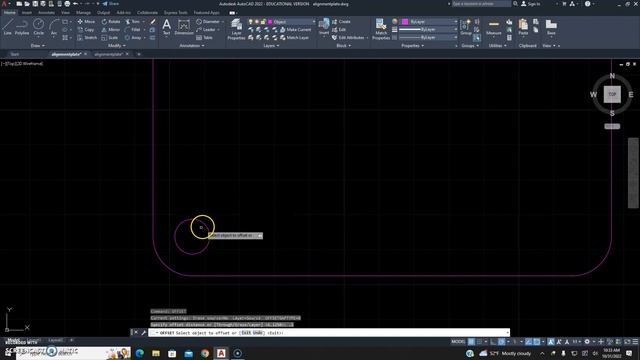Click the Share button
The image size is (640, 360).
click(x=111, y=4)
